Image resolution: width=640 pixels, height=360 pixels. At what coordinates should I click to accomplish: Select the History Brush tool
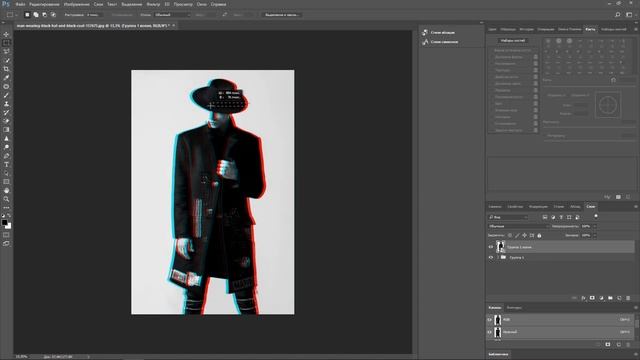(x=6, y=112)
